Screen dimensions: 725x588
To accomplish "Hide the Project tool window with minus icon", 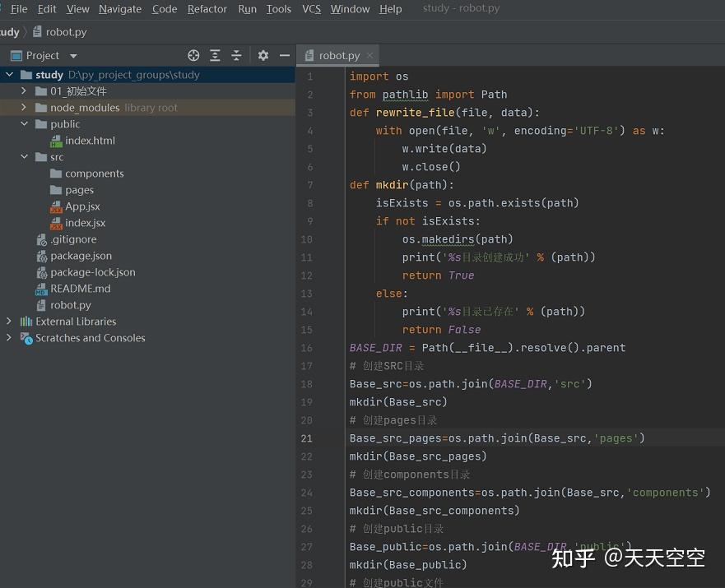I will [285, 55].
